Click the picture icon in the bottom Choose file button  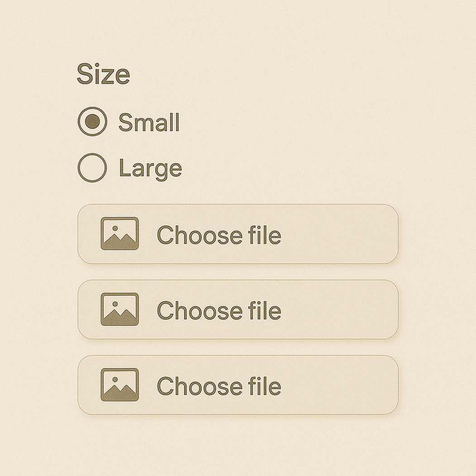pyautogui.click(x=119, y=385)
